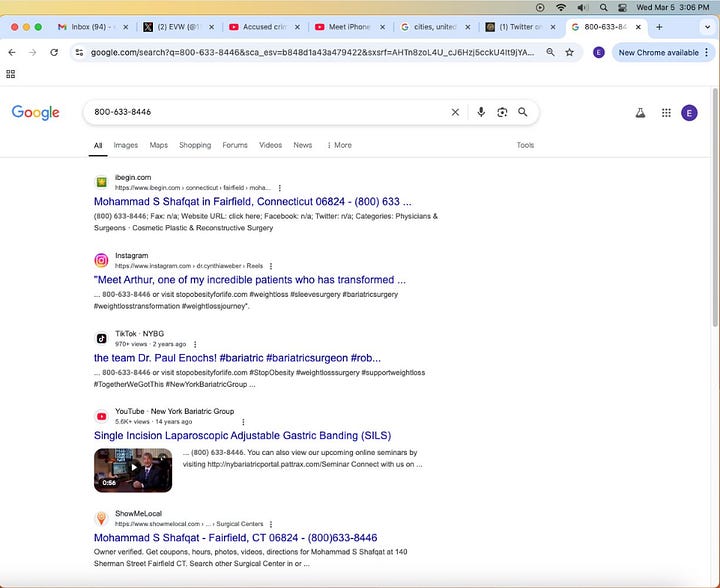Open new tab with plus button

click(659, 27)
